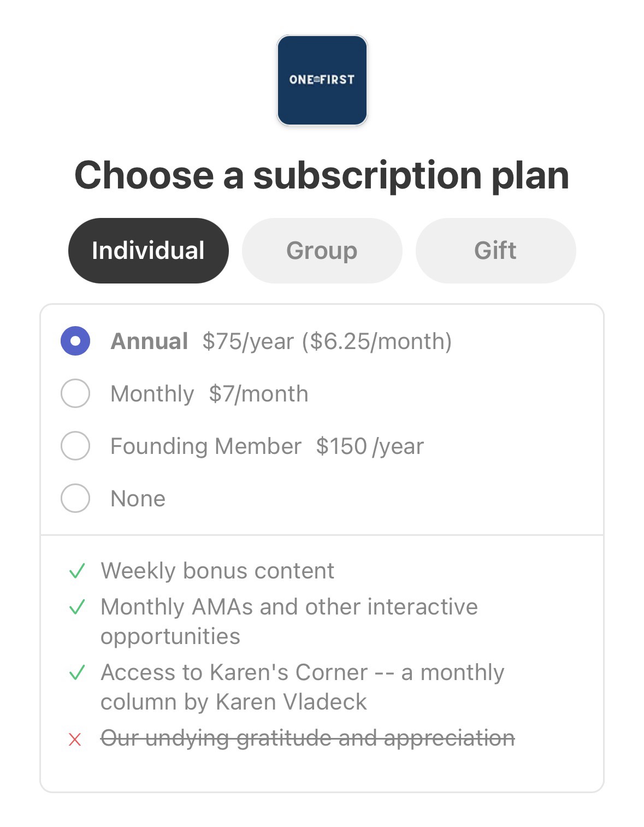The image size is (644, 827).
Task: Switch to the Gift tab
Action: click(495, 251)
